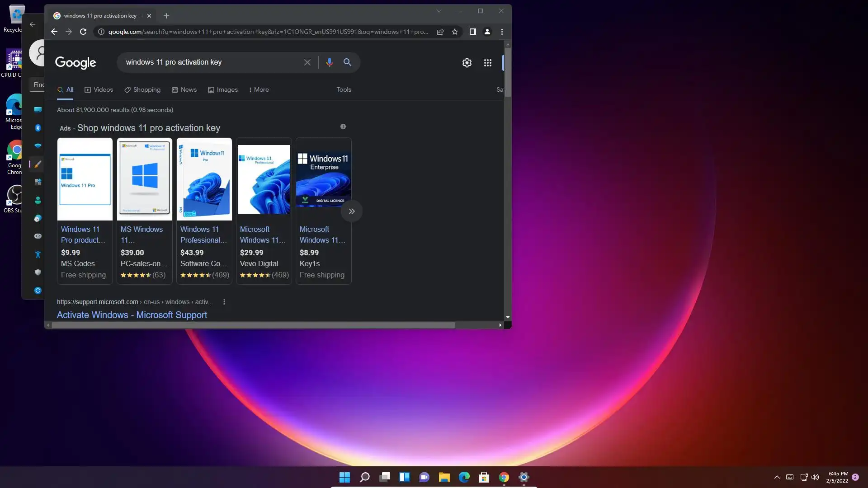Open Microsoft Store from the taskbar
This screenshot has width=868, height=488.
pyautogui.click(x=484, y=477)
